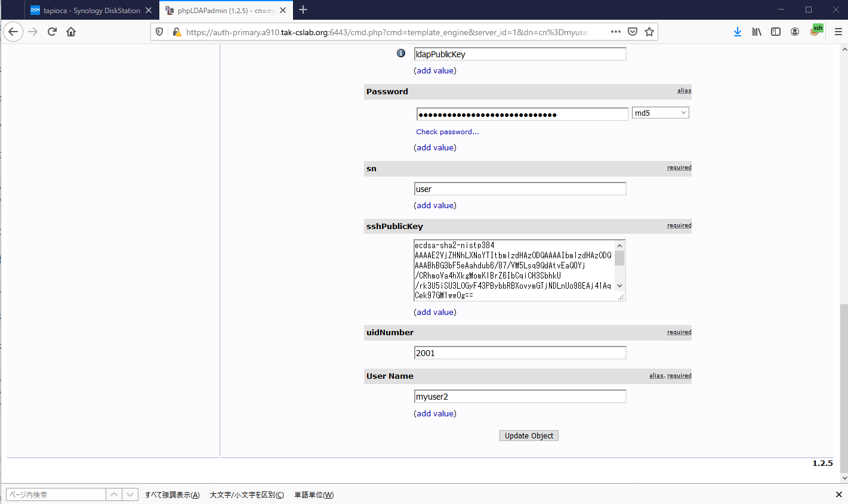The height and width of the screenshot is (504, 848).
Task: Toggle highlight all matches in find bar
Action: [x=172, y=495]
